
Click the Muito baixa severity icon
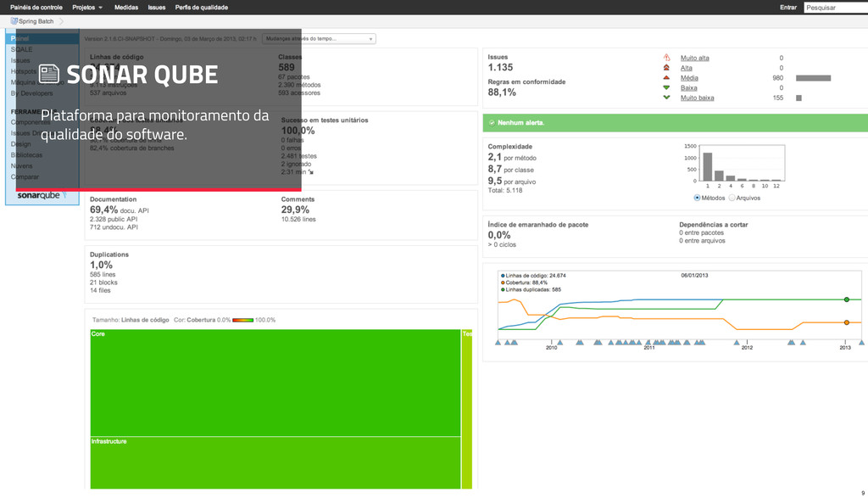(x=666, y=98)
